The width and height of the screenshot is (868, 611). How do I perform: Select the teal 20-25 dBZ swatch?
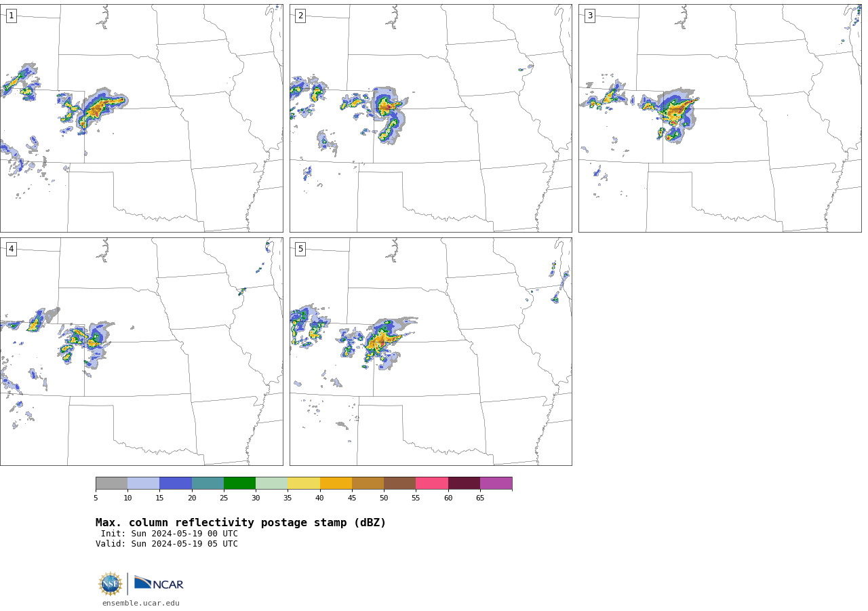point(208,484)
